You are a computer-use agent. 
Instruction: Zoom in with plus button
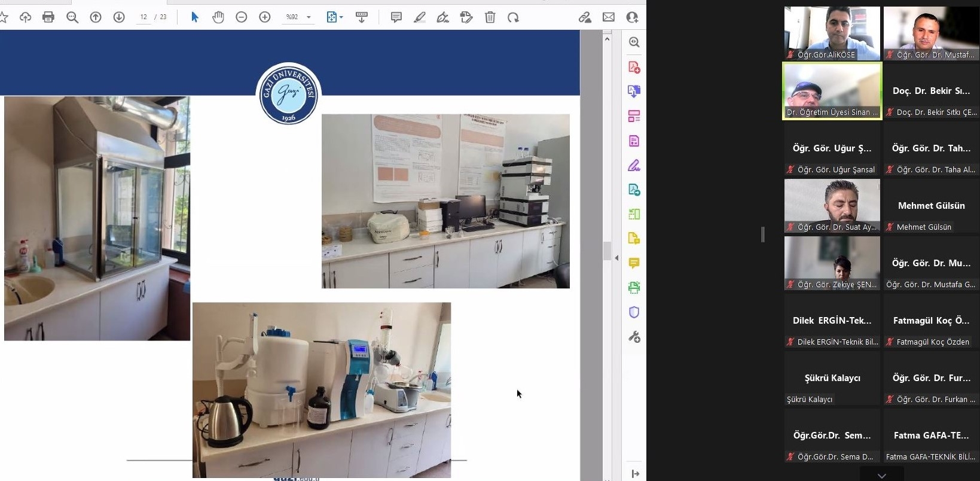[265, 17]
